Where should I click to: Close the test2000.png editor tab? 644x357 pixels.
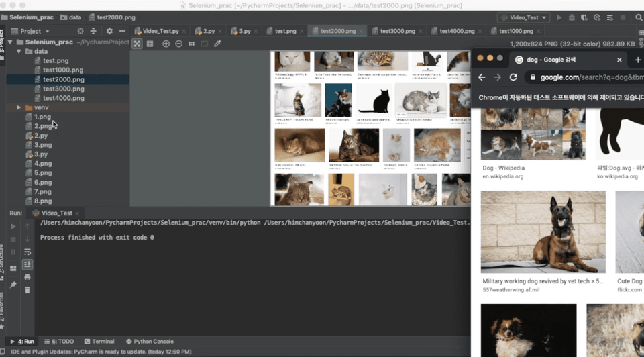[361, 32]
